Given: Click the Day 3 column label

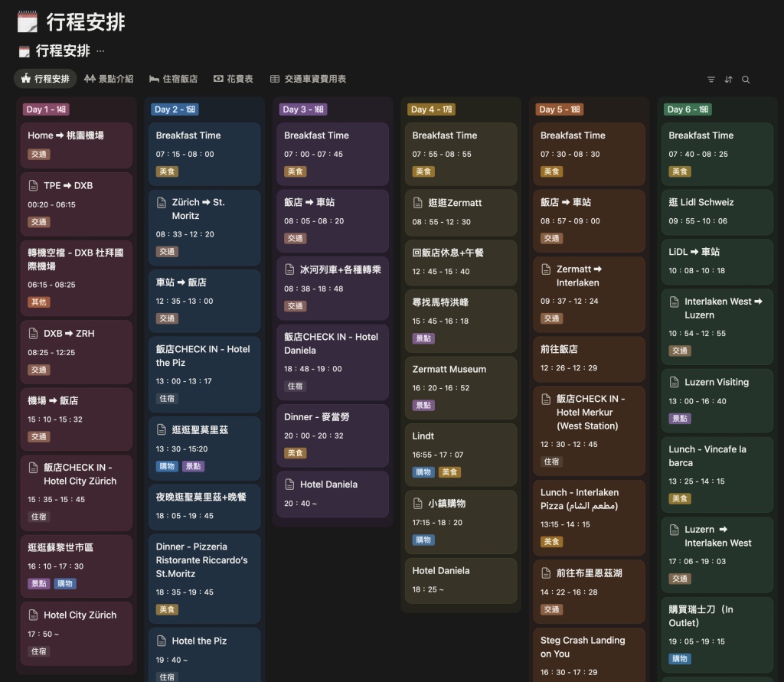Looking at the screenshot, I should click(303, 109).
